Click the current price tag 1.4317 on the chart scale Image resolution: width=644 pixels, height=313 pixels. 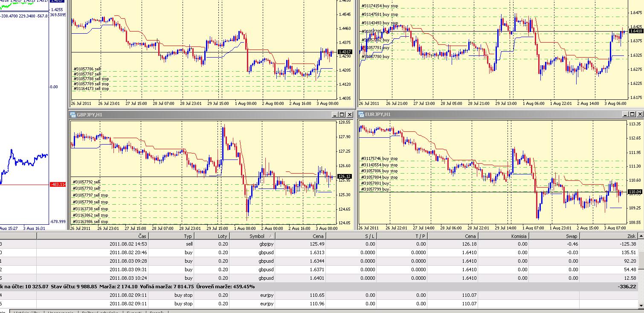click(345, 52)
